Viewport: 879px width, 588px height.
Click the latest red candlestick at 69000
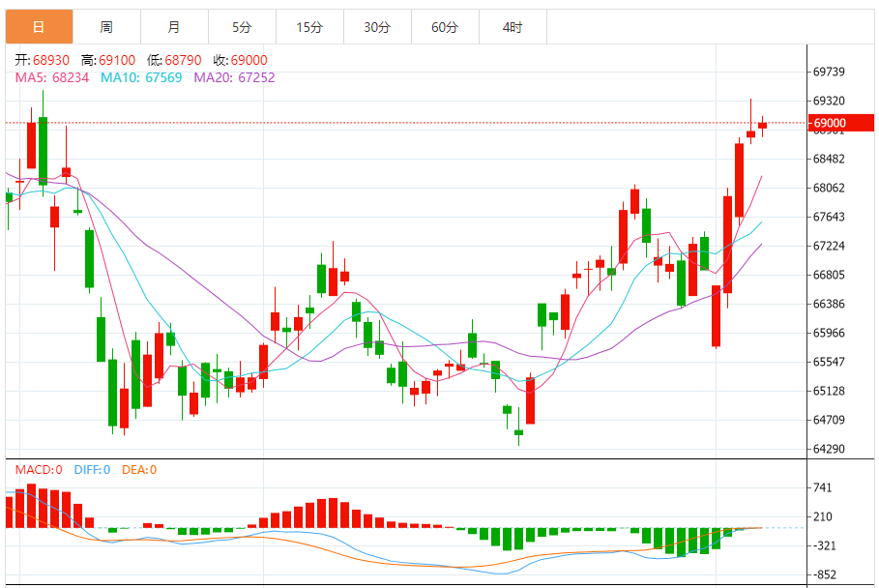coord(762,126)
